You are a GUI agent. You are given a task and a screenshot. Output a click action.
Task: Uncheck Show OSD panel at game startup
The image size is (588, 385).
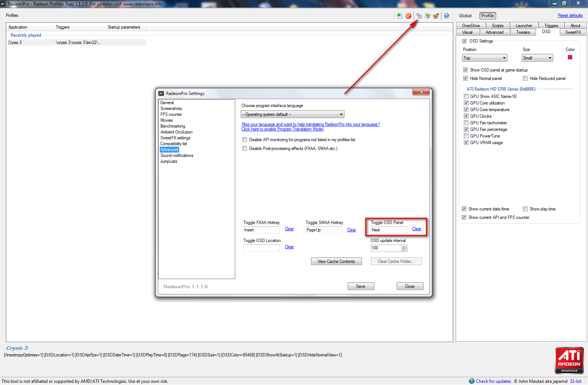pyautogui.click(x=465, y=70)
